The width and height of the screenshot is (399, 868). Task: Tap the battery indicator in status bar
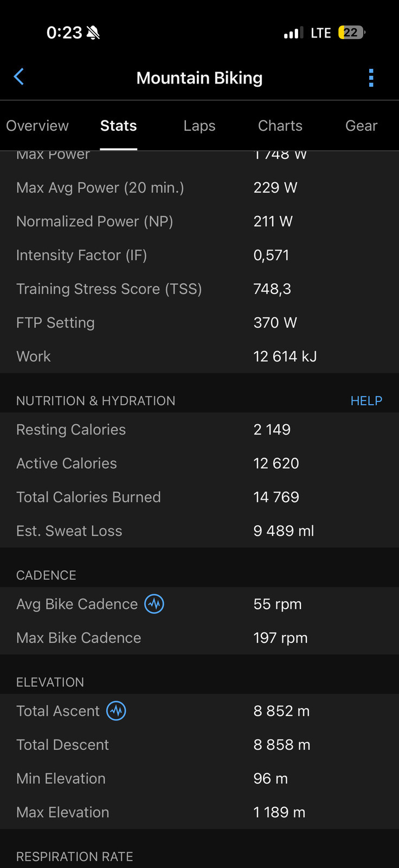tap(351, 33)
